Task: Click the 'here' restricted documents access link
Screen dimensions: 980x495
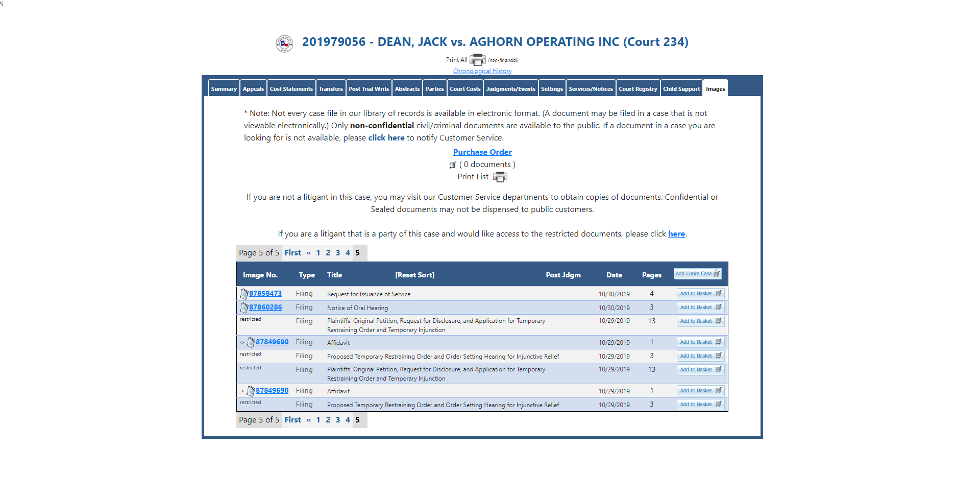Action: coord(677,234)
